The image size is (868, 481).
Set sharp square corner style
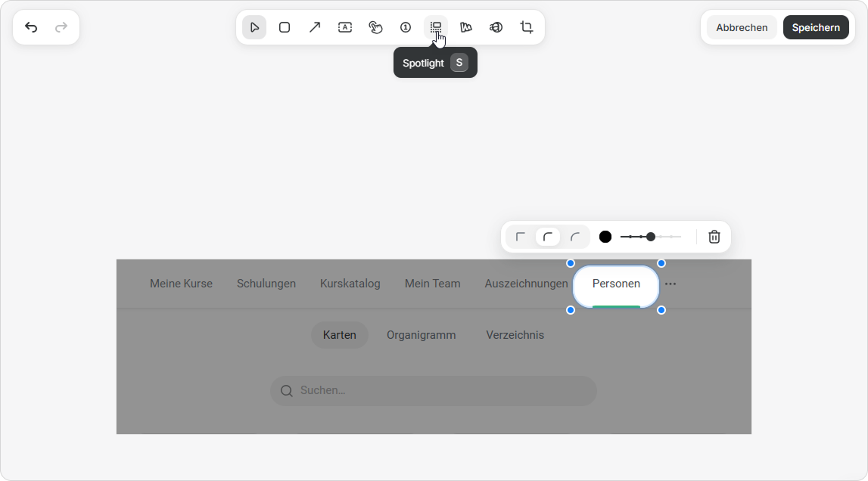(x=521, y=237)
